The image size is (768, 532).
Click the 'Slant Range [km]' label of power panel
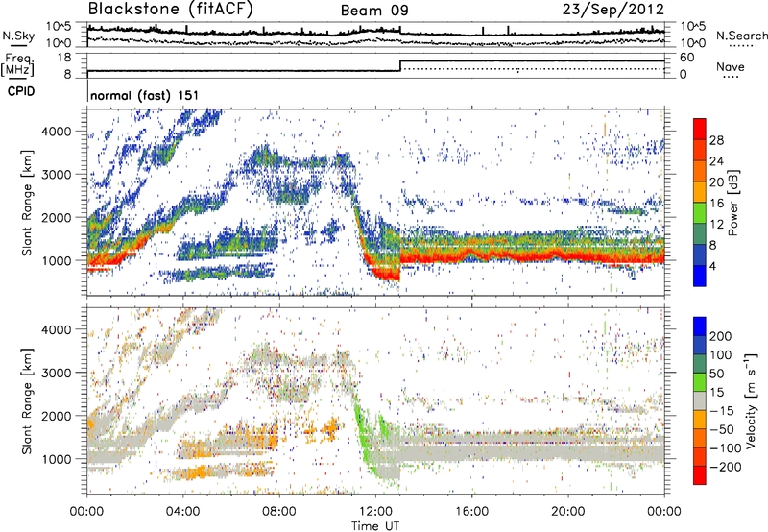(27, 203)
